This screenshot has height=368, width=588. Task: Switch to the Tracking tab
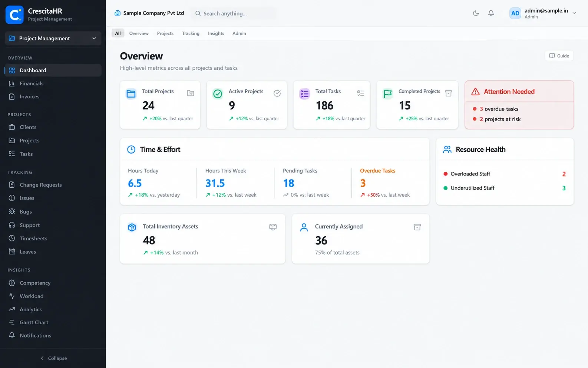click(191, 33)
